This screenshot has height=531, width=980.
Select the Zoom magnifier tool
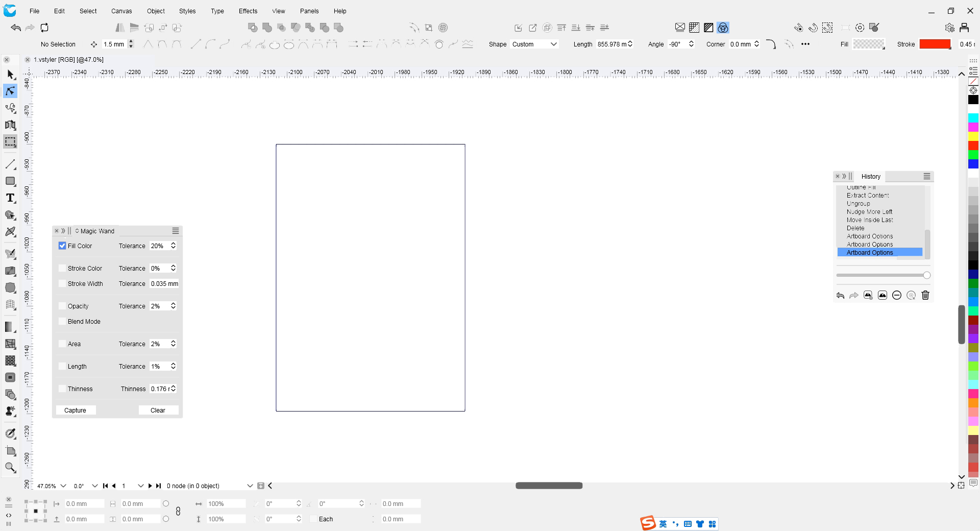10,467
